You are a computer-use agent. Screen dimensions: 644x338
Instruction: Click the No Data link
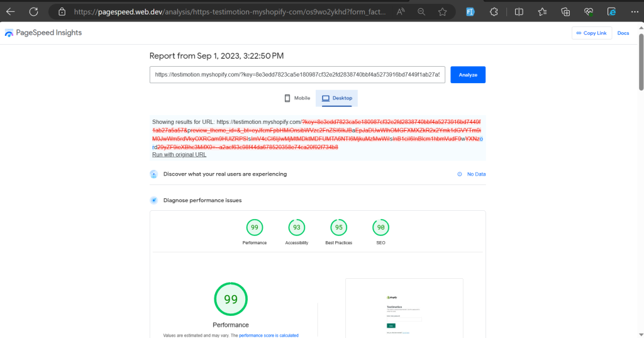[476, 174]
